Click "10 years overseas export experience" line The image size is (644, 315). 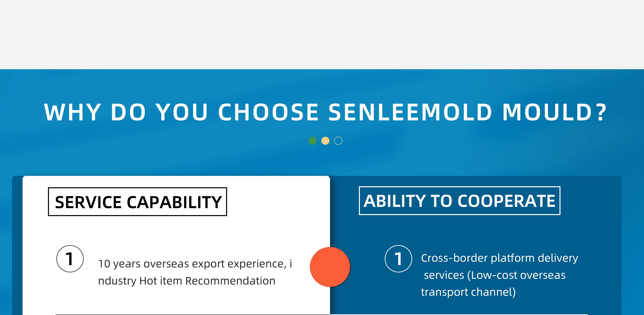click(x=195, y=264)
